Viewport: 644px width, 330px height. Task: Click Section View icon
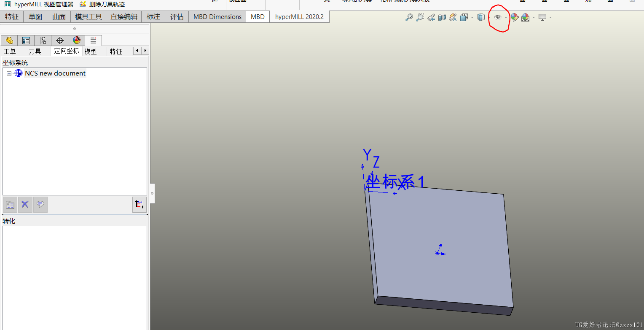click(442, 17)
